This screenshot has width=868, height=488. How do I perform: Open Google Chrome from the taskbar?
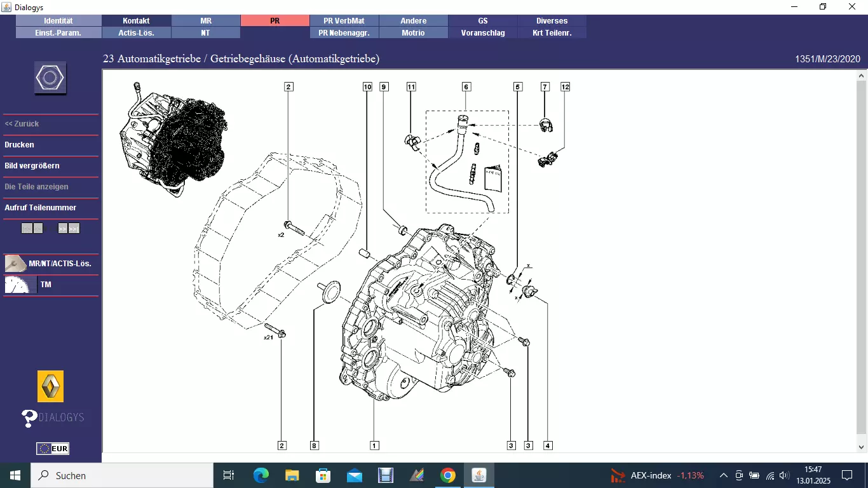pos(448,475)
